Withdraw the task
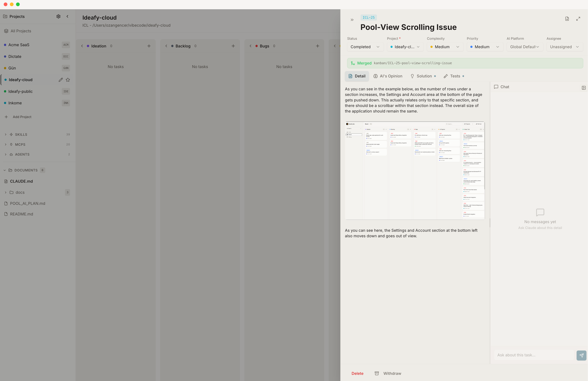 [x=388, y=374]
